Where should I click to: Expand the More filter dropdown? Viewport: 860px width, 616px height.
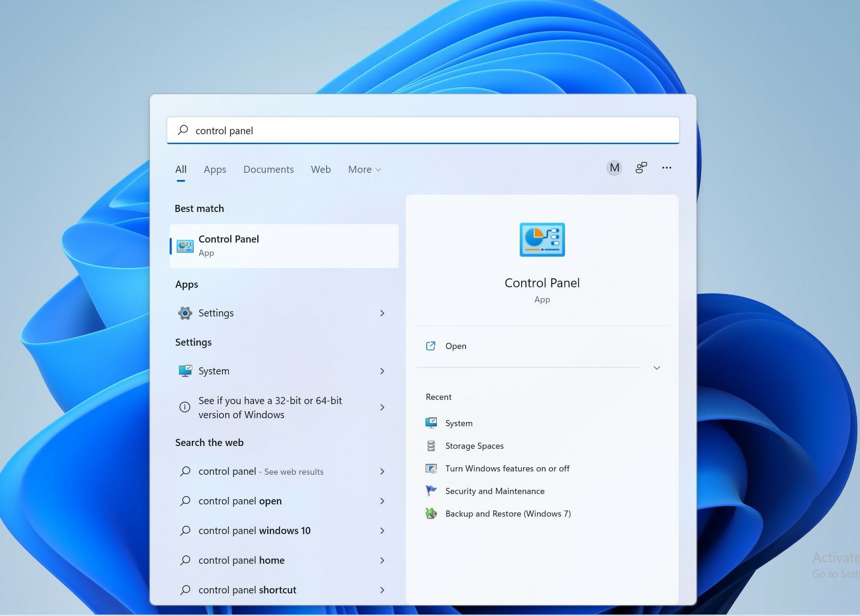[364, 169]
